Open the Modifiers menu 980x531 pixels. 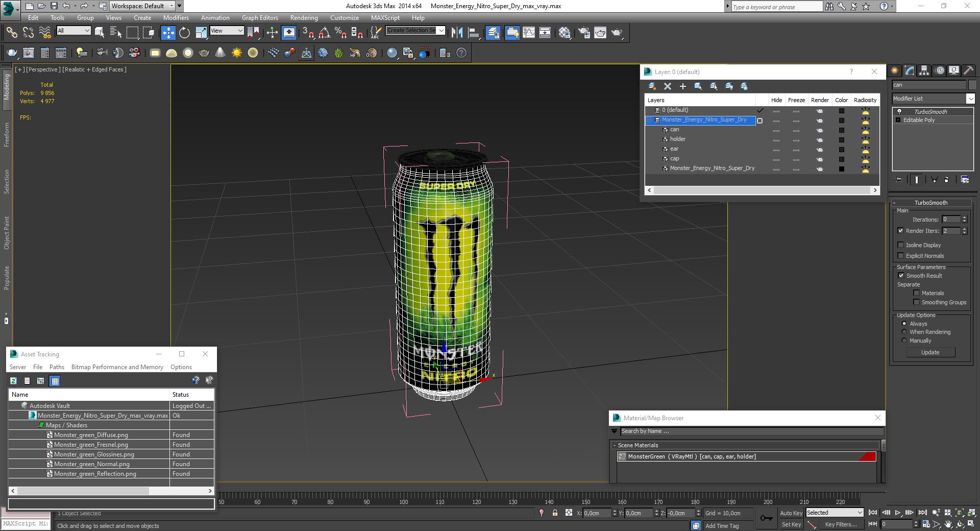[x=176, y=18]
